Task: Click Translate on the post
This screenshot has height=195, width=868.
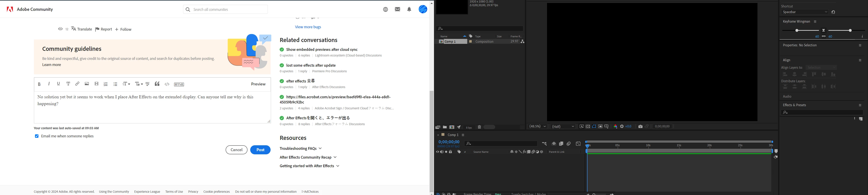Action: 82,29
